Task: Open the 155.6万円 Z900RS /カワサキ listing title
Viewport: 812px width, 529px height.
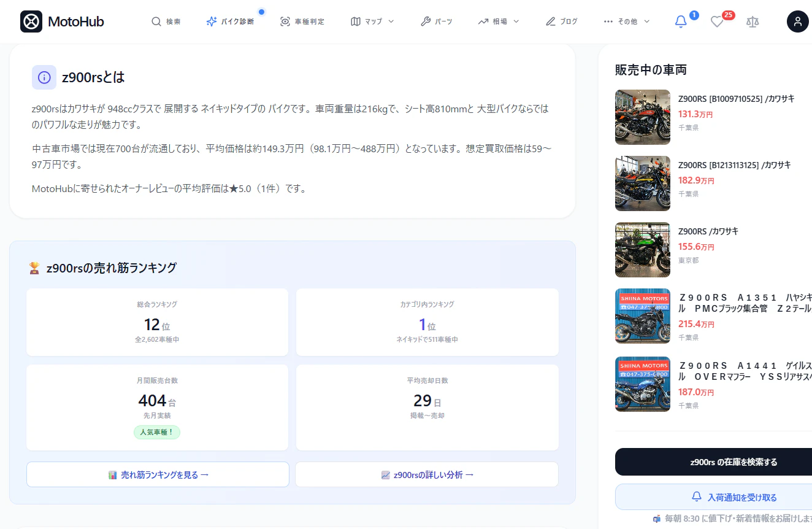Action: coord(708,231)
